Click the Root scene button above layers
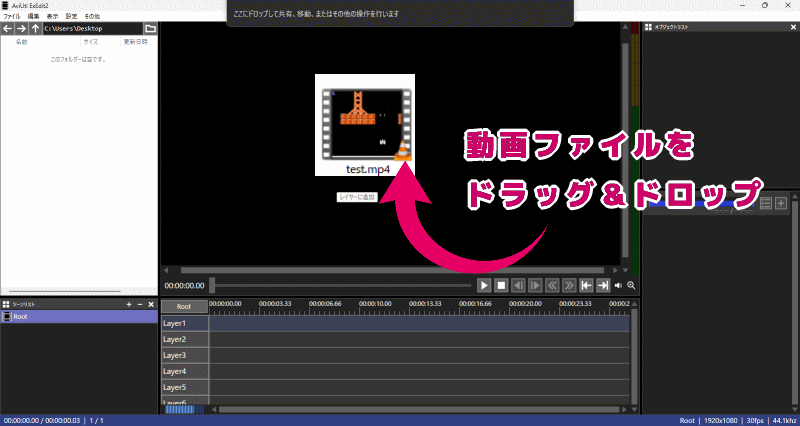The image size is (800, 426). [x=184, y=307]
